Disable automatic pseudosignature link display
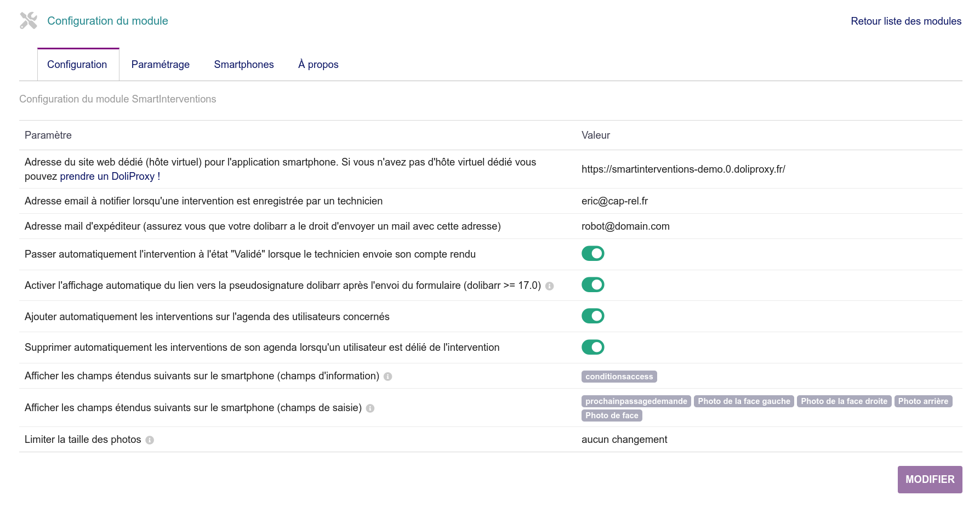This screenshot has height=518, width=980. click(x=592, y=285)
